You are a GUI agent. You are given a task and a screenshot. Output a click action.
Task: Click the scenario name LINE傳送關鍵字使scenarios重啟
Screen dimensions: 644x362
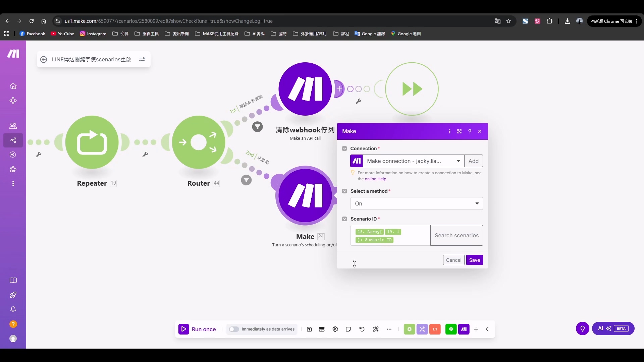(x=92, y=59)
